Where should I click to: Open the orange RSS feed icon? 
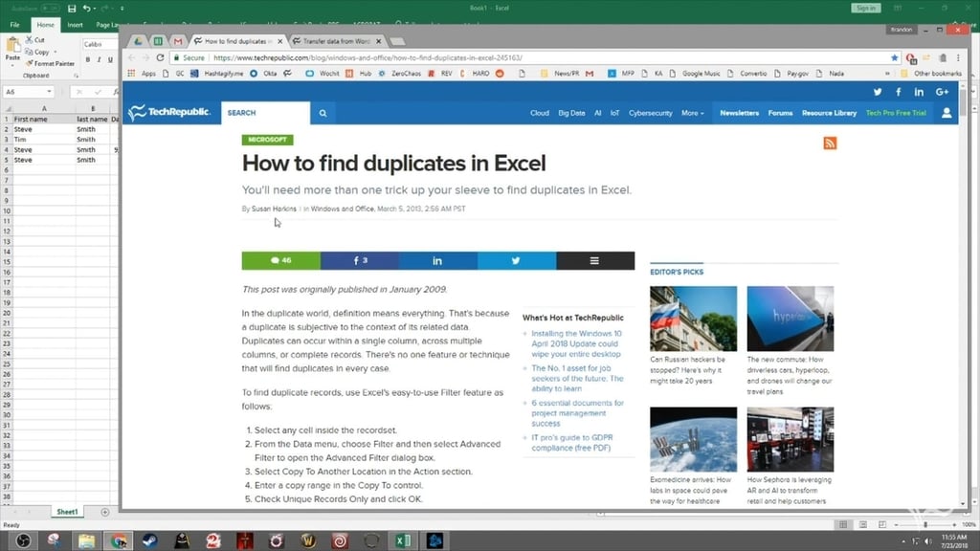(830, 143)
